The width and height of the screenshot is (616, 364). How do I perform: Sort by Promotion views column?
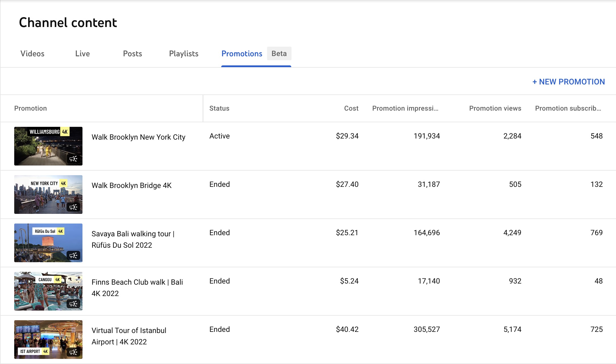[x=495, y=108]
